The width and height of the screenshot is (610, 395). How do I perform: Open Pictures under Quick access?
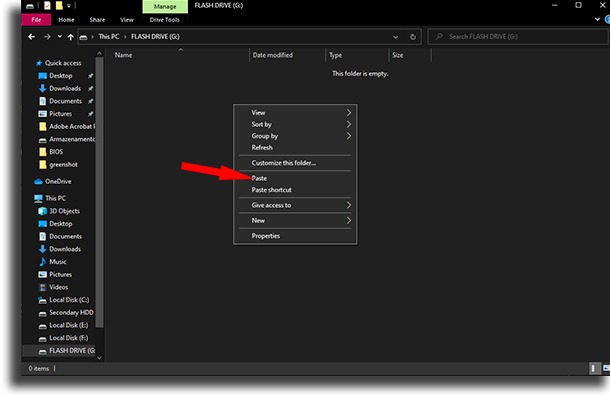point(60,114)
